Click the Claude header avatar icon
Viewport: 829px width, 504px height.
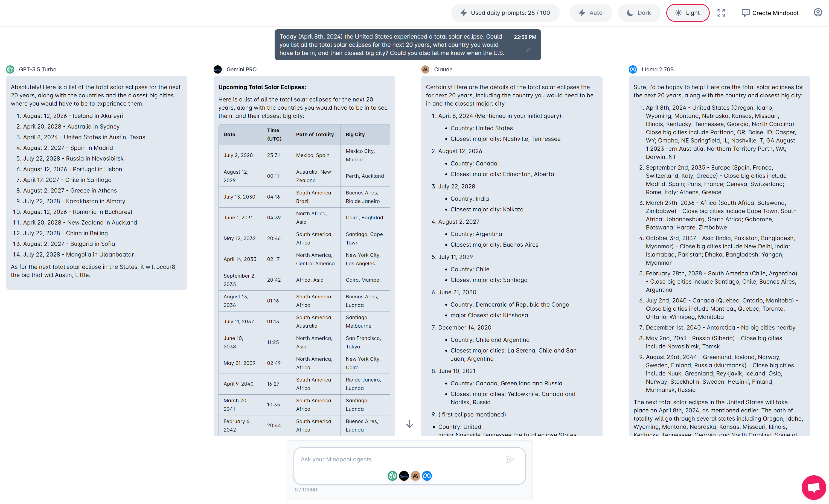425,69
